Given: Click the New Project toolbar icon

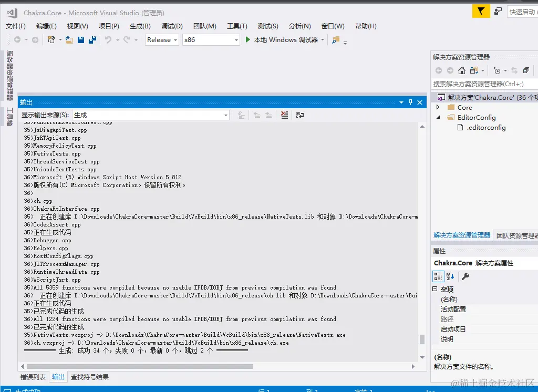Looking at the screenshot, I should (51, 40).
